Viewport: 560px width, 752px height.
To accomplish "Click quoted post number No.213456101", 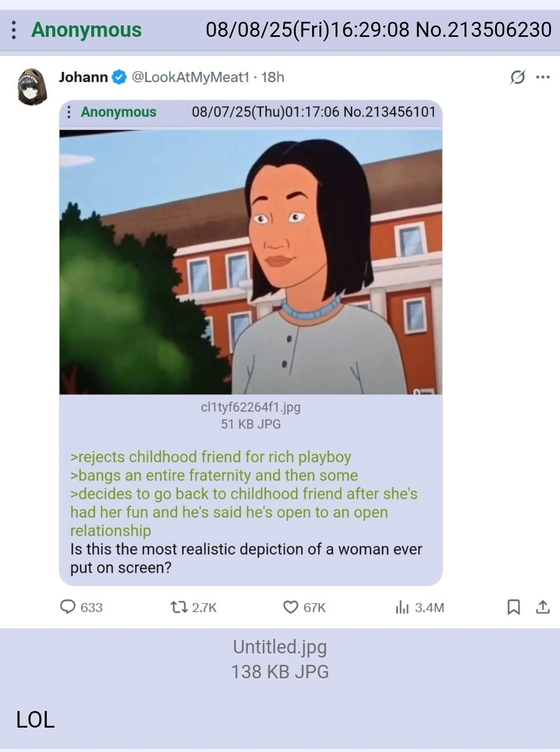I will (x=389, y=112).
